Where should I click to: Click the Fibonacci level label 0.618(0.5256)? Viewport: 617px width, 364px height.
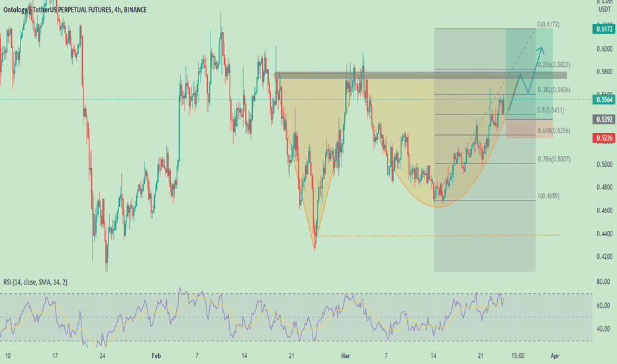click(x=553, y=130)
